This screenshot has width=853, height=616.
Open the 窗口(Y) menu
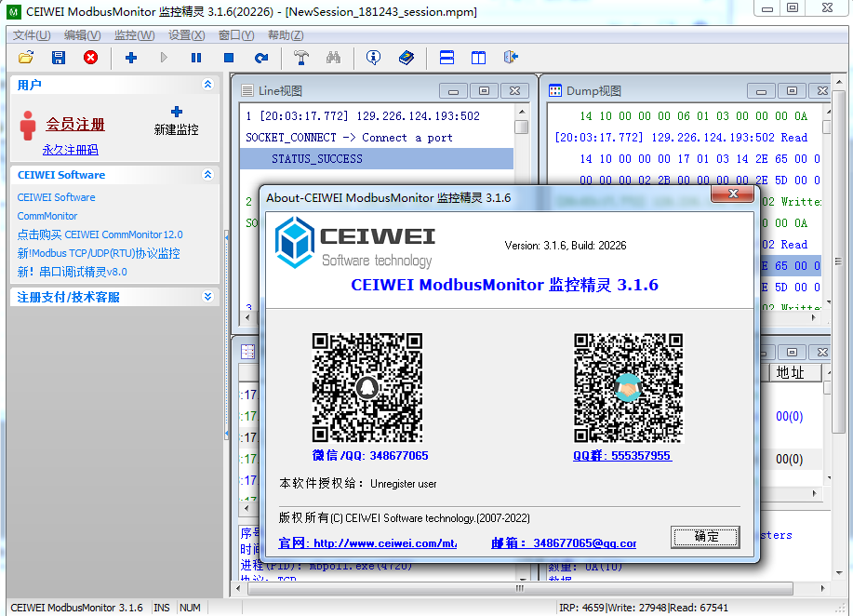236,35
